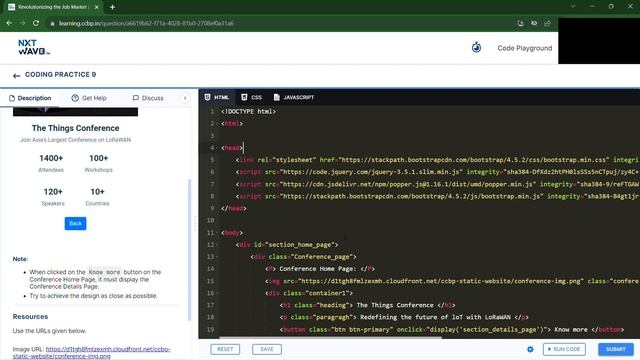The image size is (640, 360).
Task: Fold the div at line 12
Action: [217, 245]
